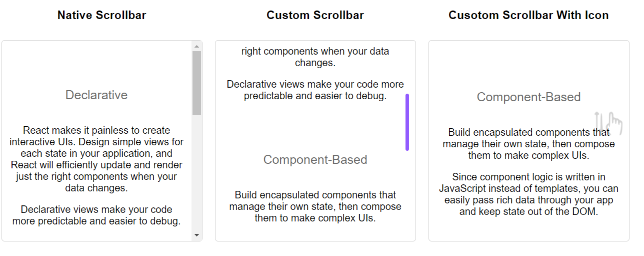Click the gray native scrollbar thumb

point(196,83)
